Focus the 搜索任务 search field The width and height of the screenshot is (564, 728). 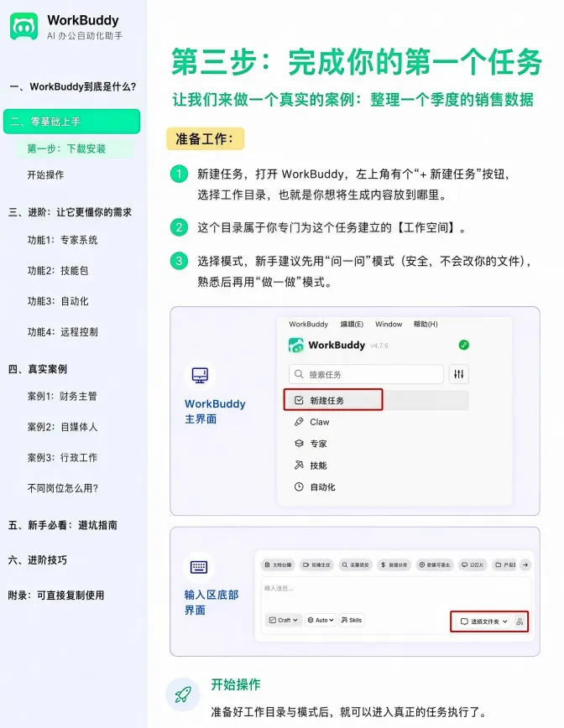pyautogui.click(x=366, y=374)
